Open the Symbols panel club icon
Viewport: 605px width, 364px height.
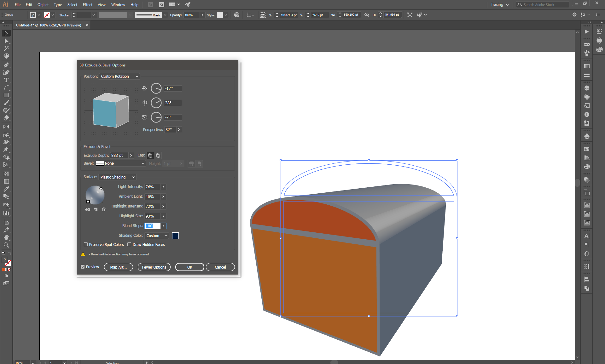(587, 136)
